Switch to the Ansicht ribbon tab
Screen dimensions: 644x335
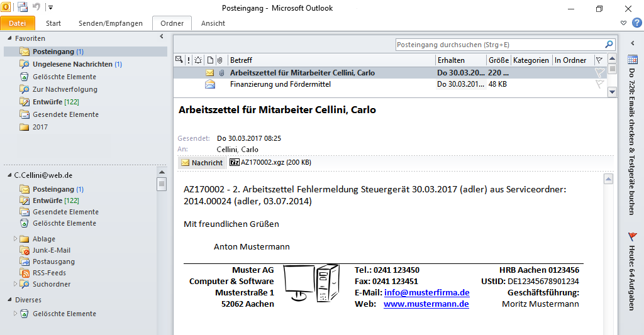coord(213,23)
